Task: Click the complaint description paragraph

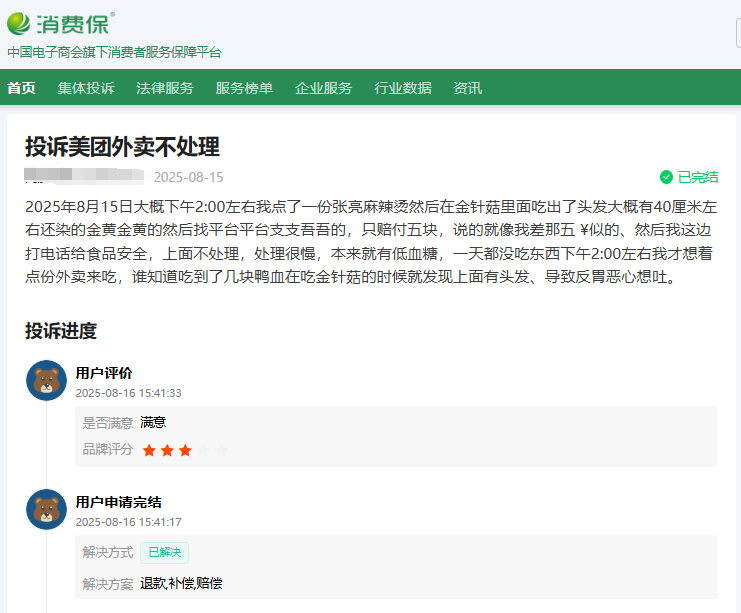Action: [x=371, y=242]
